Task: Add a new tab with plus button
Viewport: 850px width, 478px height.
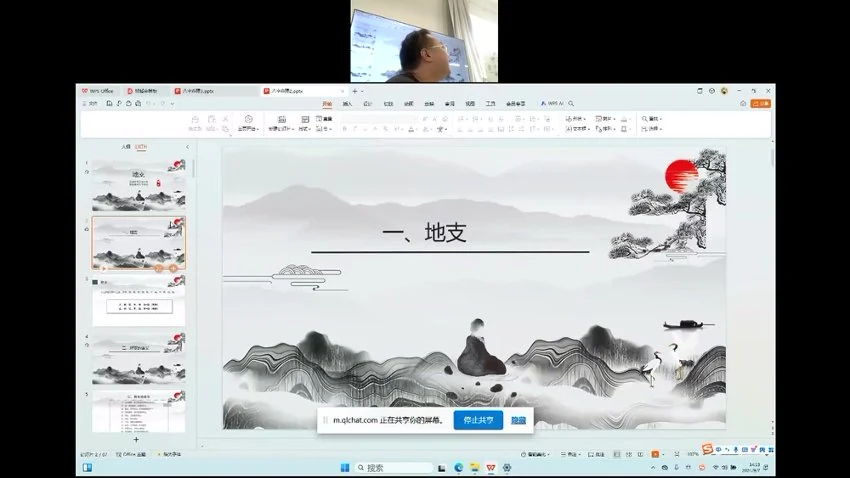Action: point(355,91)
